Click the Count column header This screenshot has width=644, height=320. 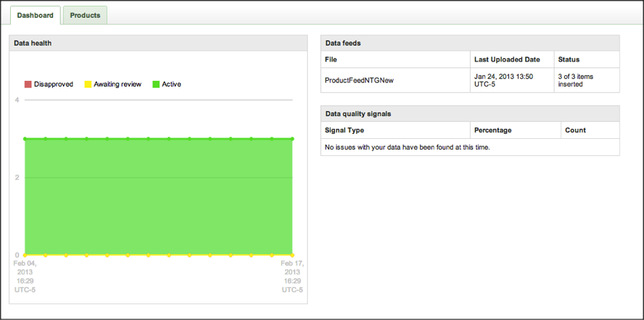pyautogui.click(x=575, y=130)
